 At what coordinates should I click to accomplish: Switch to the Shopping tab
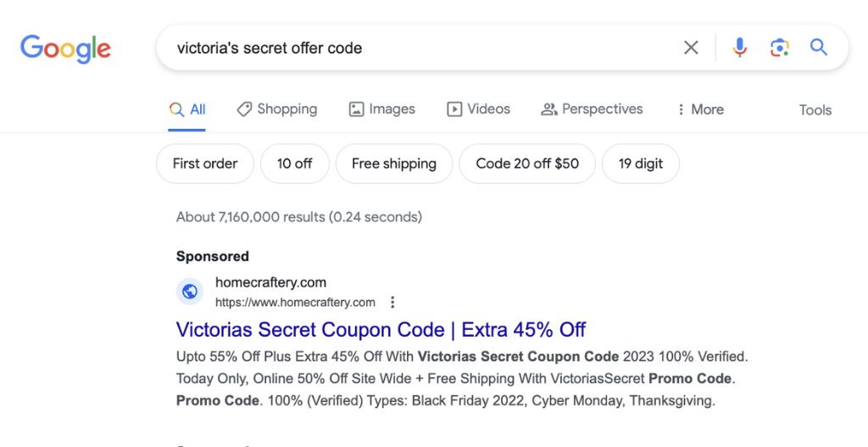[277, 109]
